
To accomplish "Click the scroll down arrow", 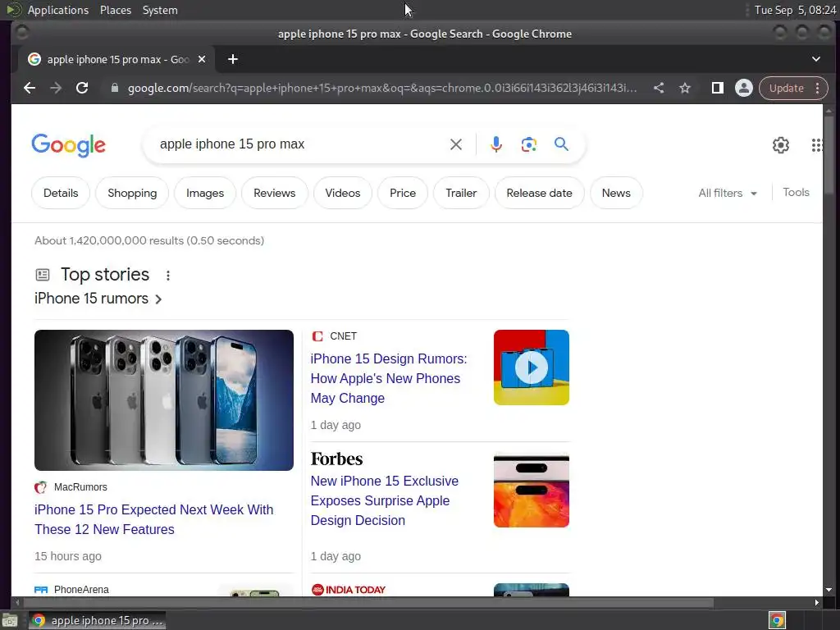I will pyautogui.click(x=829, y=590).
